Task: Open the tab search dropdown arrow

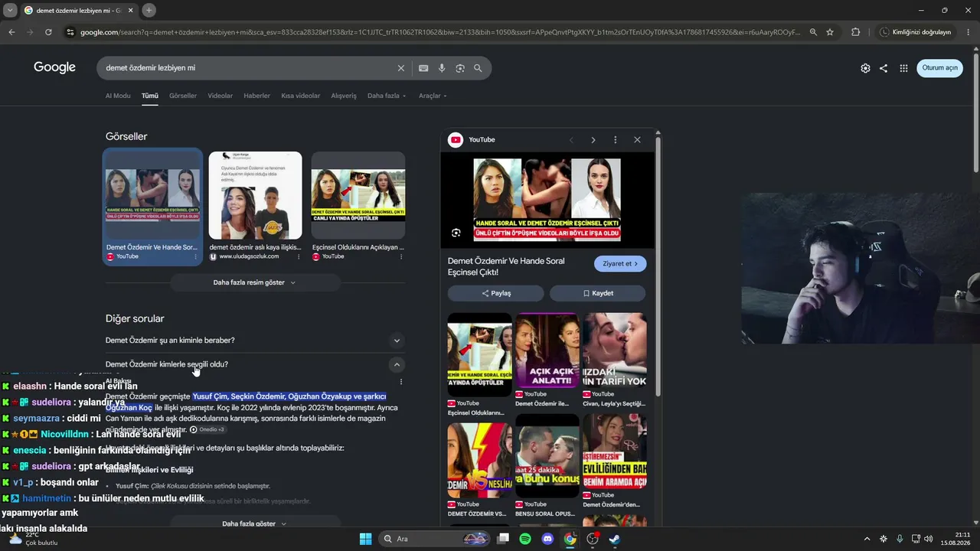Action: pos(11,10)
